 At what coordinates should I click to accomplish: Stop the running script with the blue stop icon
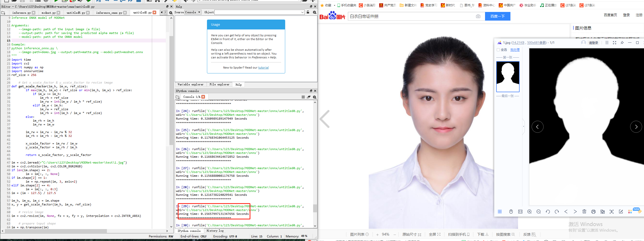[138, 1]
